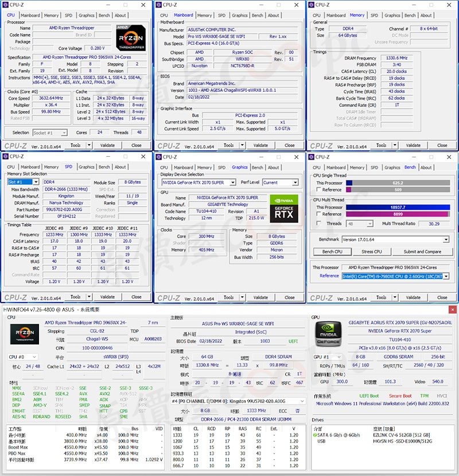Click the Submit and Compare button
The image size is (459, 476).
coord(422,251)
